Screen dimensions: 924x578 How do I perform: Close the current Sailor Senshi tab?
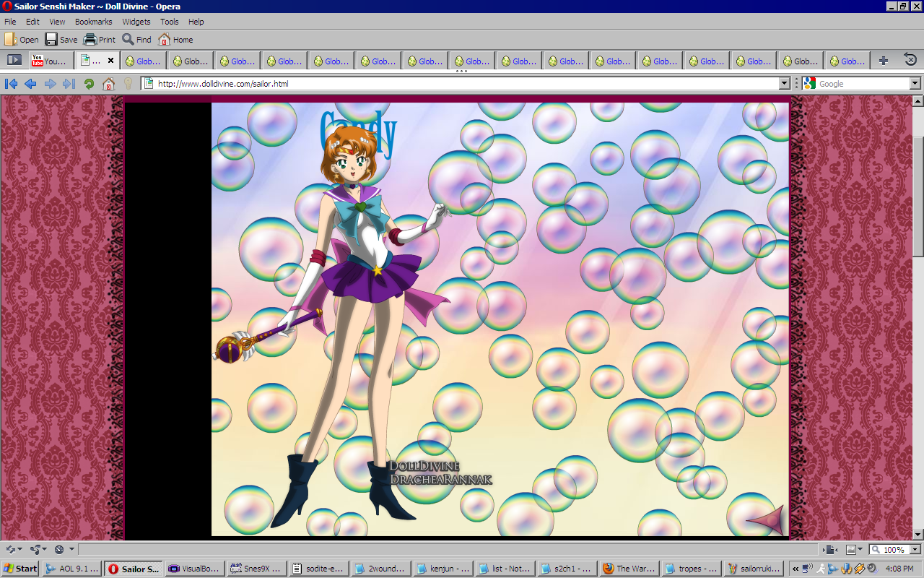pos(110,61)
